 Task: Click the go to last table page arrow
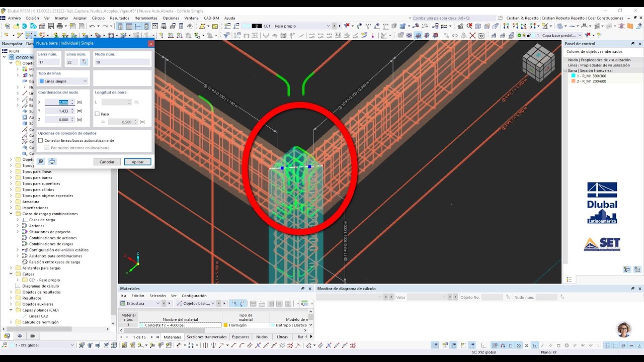pos(158,337)
